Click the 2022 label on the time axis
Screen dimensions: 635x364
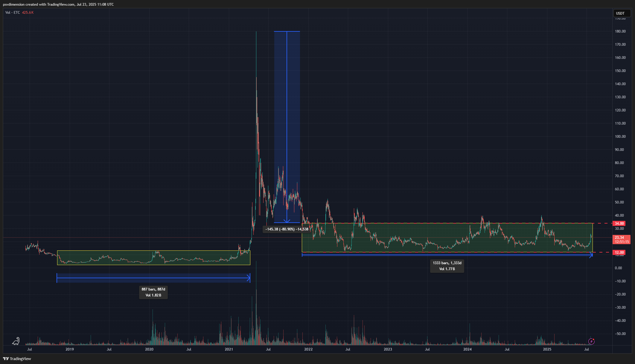pos(308,349)
